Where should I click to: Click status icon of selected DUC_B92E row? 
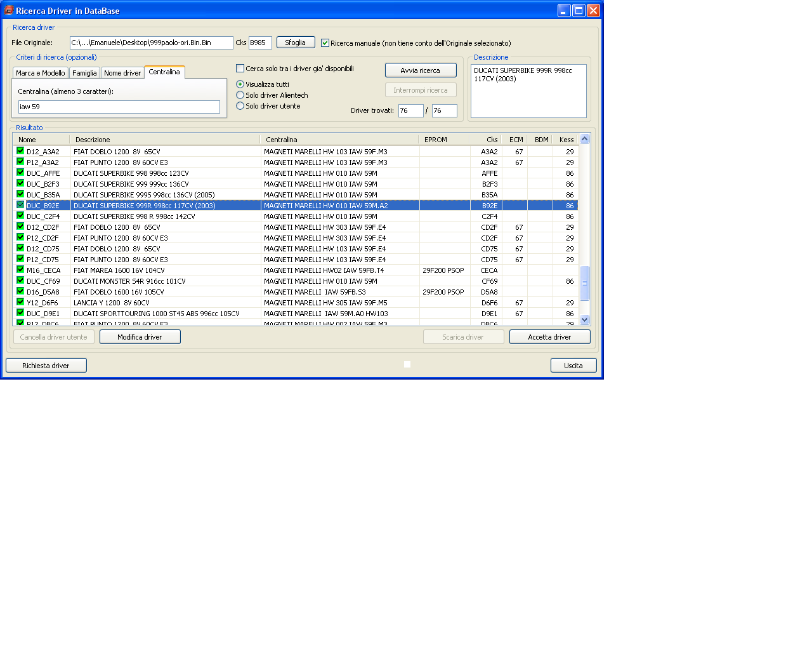[x=20, y=205]
